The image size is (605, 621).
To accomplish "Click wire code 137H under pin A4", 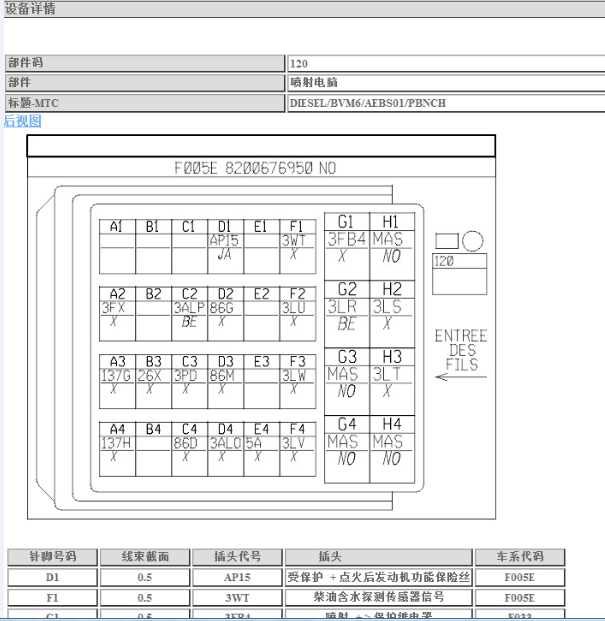I will pos(116,443).
